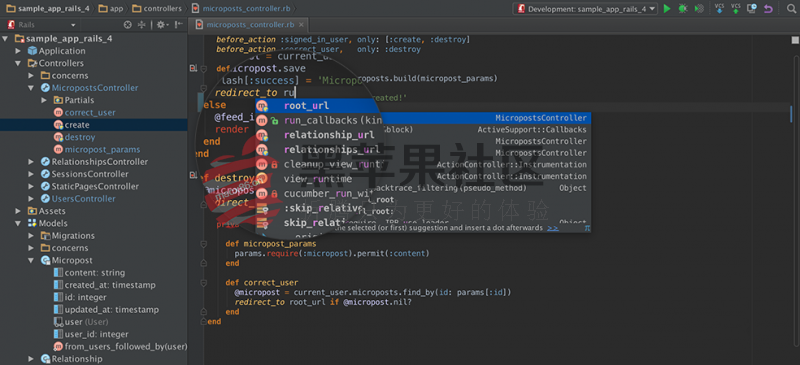Click gutter icon beside def create
This screenshot has height=365, width=800.
pos(193,68)
